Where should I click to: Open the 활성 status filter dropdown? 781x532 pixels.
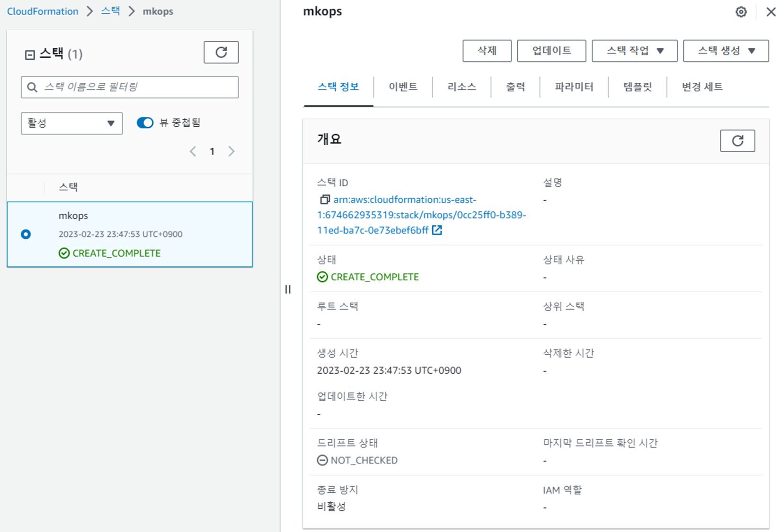[71, 123]
